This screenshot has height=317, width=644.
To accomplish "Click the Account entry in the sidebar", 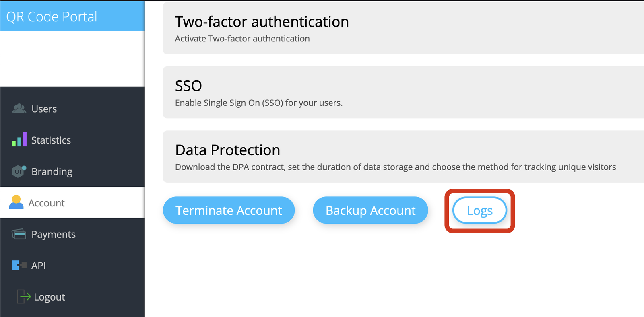I will pos(46,202).
